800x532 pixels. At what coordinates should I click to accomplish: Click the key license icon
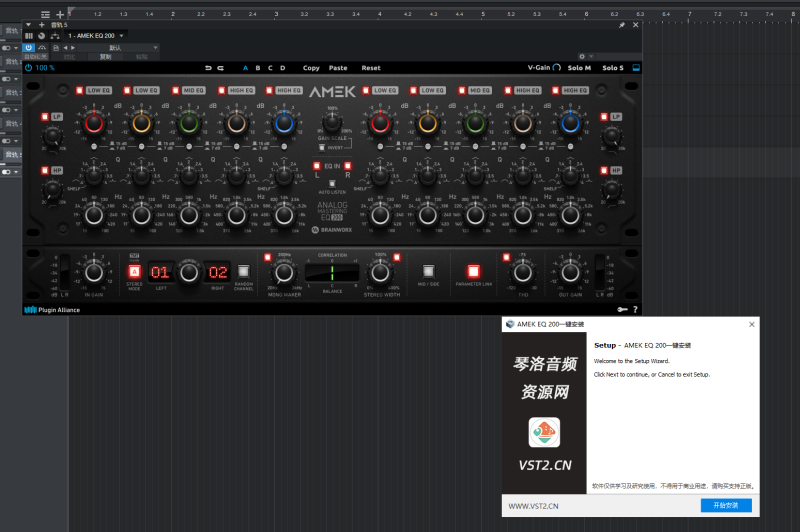(622, 310)
